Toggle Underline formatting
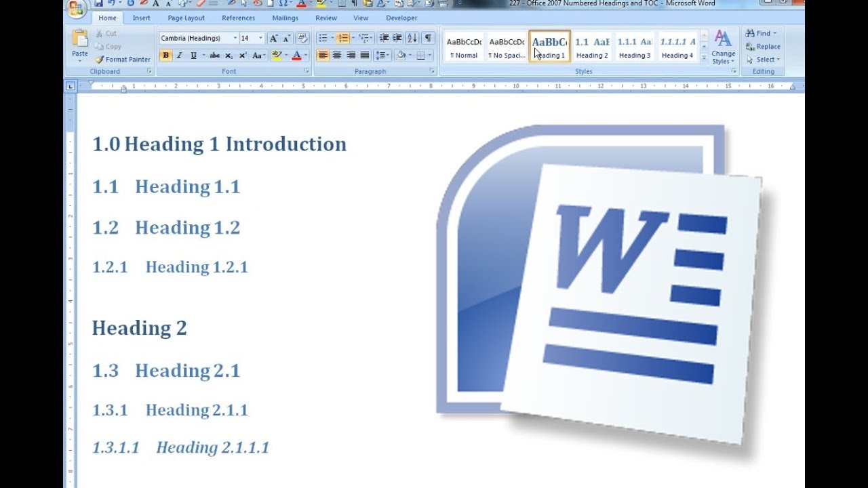The width and height of the screenshot is (868, 488). 194,56
